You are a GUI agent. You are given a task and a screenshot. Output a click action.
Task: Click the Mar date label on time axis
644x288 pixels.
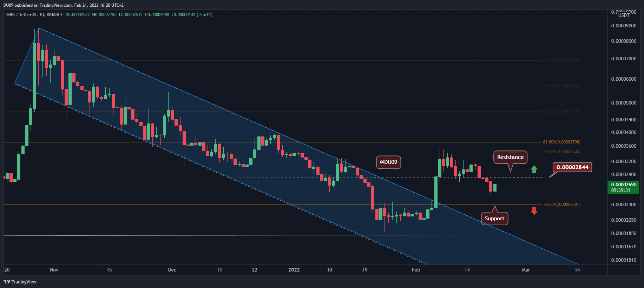[526, 270]
